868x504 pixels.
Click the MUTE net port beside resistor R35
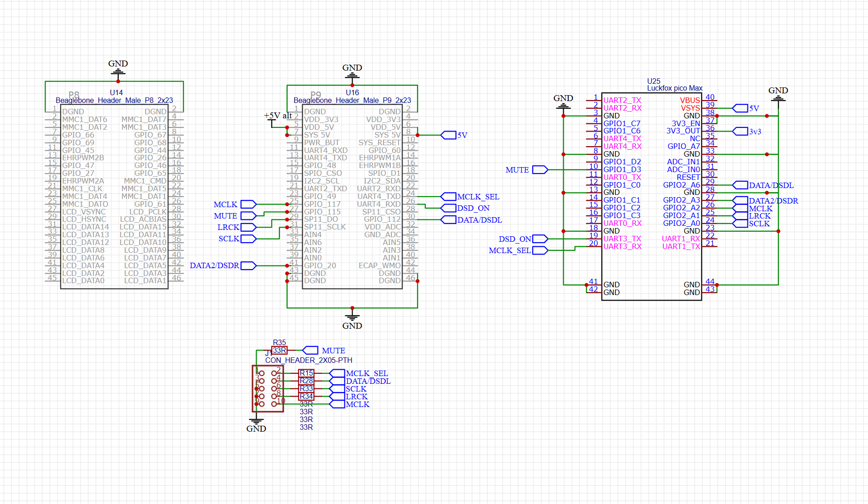tap(310, 350)
